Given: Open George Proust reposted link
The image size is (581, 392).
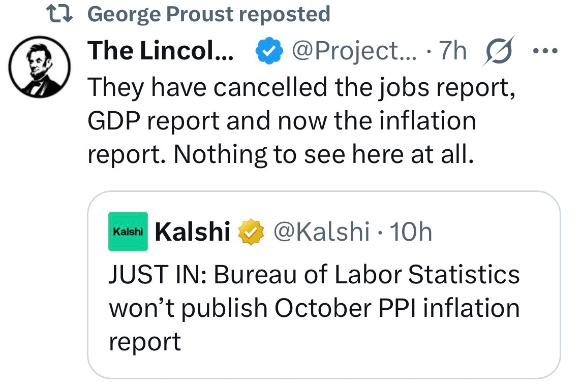Looking at the screenshot, I should pos(208,14).
